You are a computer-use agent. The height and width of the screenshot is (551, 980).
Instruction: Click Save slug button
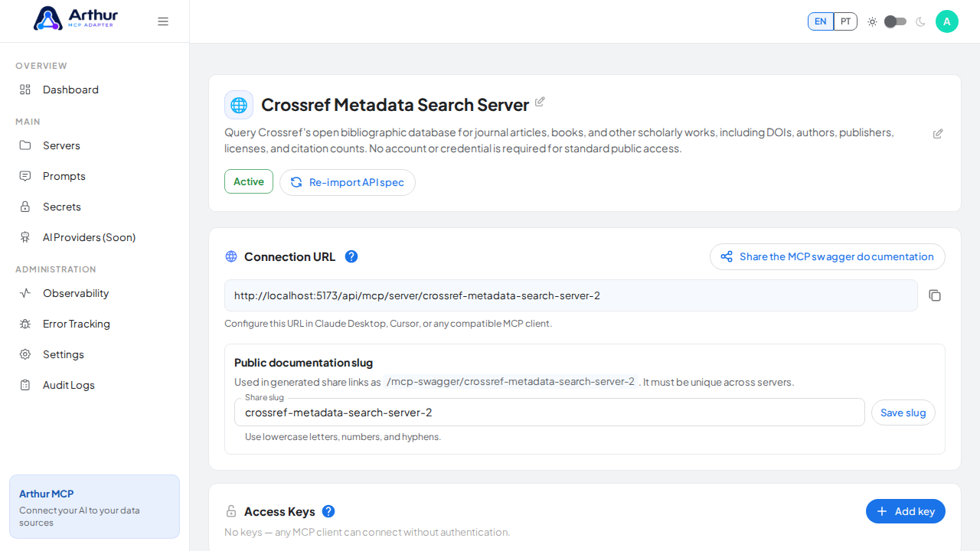pyautogui.click(x=903, y=412)
